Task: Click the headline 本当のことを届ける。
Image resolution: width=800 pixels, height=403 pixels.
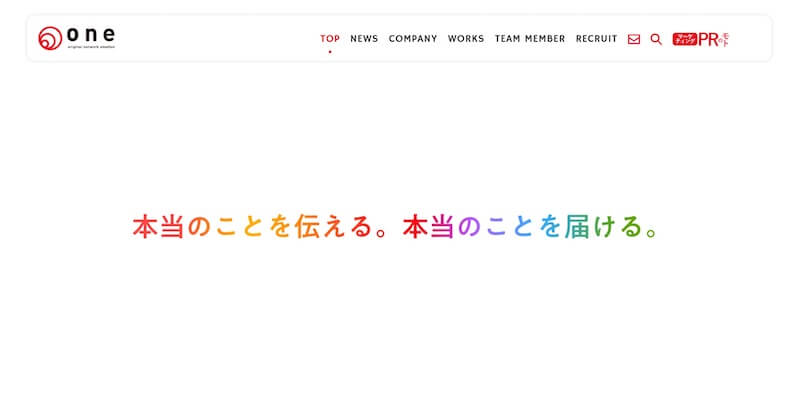Action: pos(531,226)
